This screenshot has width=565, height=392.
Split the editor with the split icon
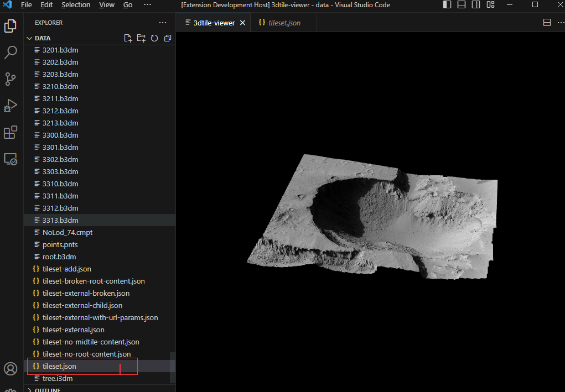(547, 23)
